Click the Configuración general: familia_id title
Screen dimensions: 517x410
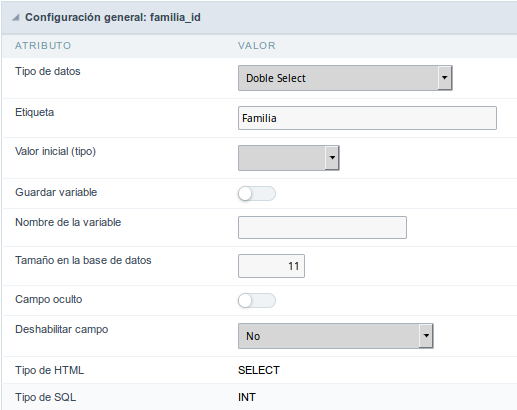pos(113,17)
